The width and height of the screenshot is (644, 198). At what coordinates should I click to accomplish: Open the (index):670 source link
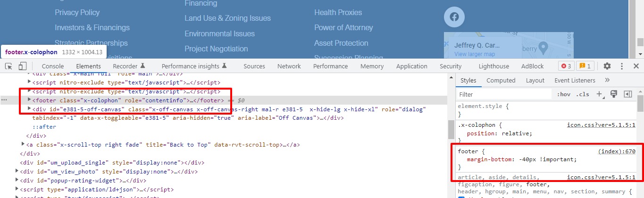(617, 151)
